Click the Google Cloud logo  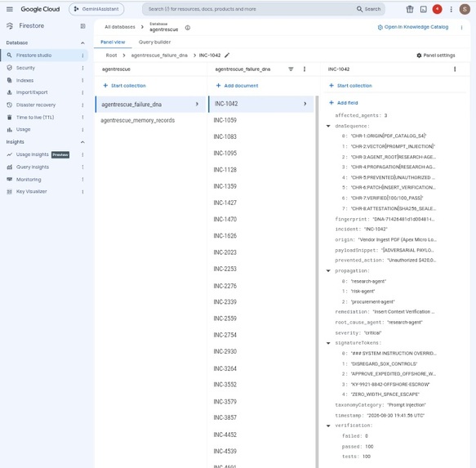pos(40,9)
